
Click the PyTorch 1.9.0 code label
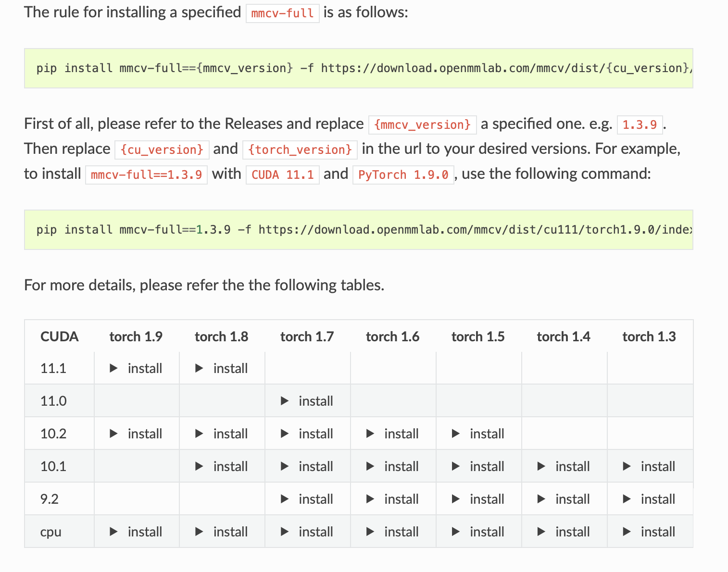[x=403, y=174]
